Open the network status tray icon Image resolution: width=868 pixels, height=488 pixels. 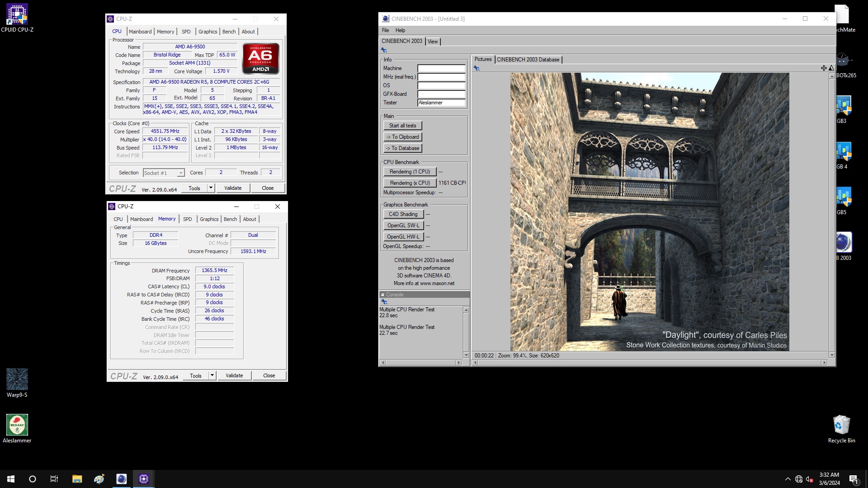pyautogui.click(x=799, y=479)
